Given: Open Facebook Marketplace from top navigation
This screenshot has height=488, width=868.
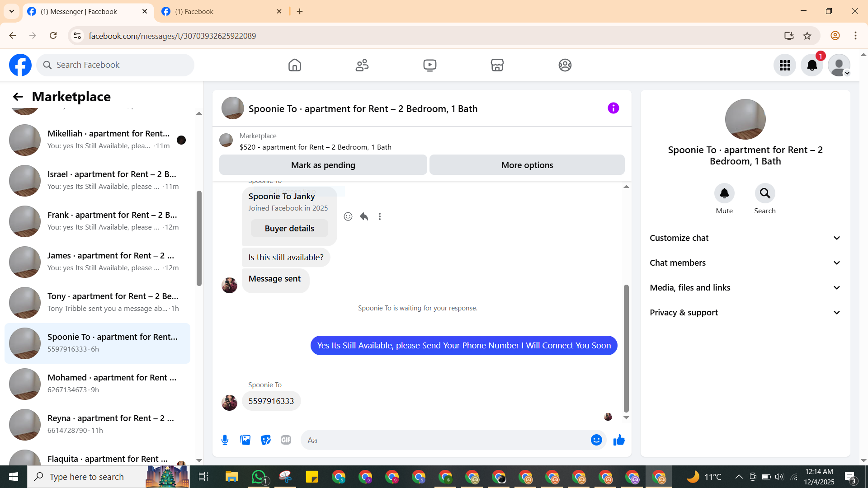Looking at the screenshot, I should 497,65.
